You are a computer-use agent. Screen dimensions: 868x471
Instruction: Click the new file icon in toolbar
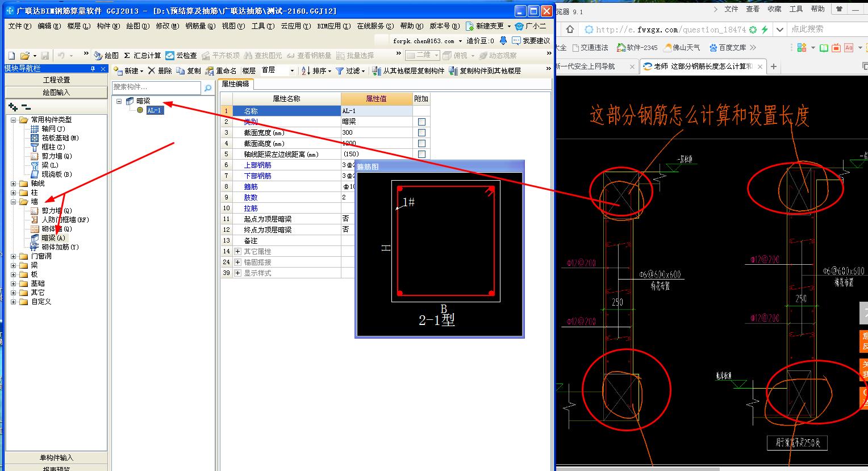pyautogui.click(x=11, y=55)
